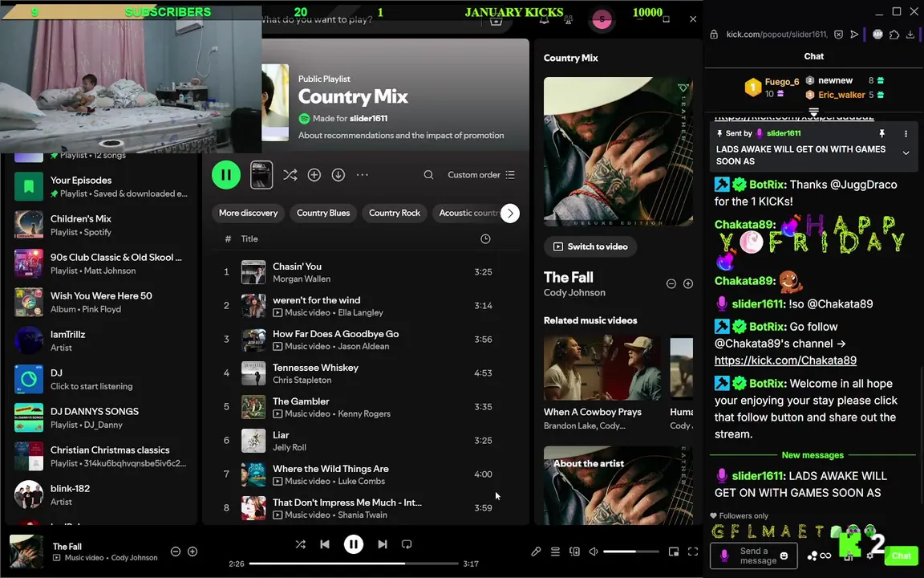Add Country Mix playlist to library

pyautogui.click(x=314, y=174)
